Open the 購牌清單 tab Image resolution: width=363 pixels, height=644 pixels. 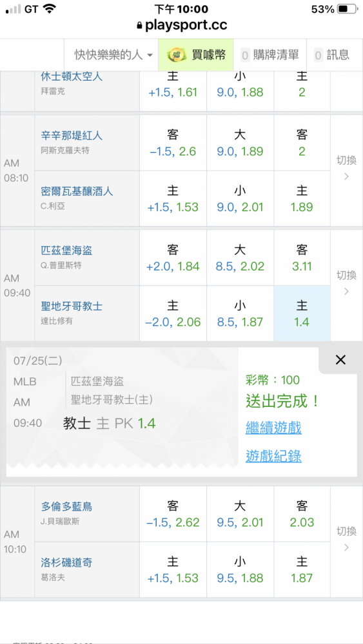tap(270, 55)
